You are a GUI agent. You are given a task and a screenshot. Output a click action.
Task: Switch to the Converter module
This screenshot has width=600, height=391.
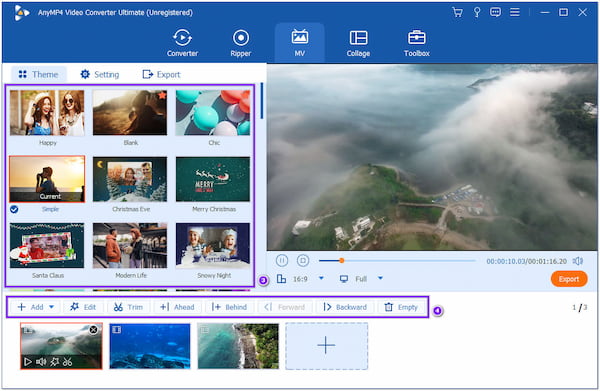183,43
